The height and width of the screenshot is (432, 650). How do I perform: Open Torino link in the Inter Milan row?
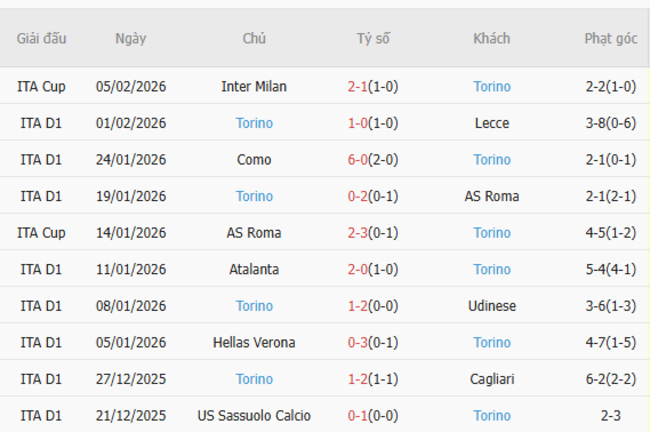[492, 87]
